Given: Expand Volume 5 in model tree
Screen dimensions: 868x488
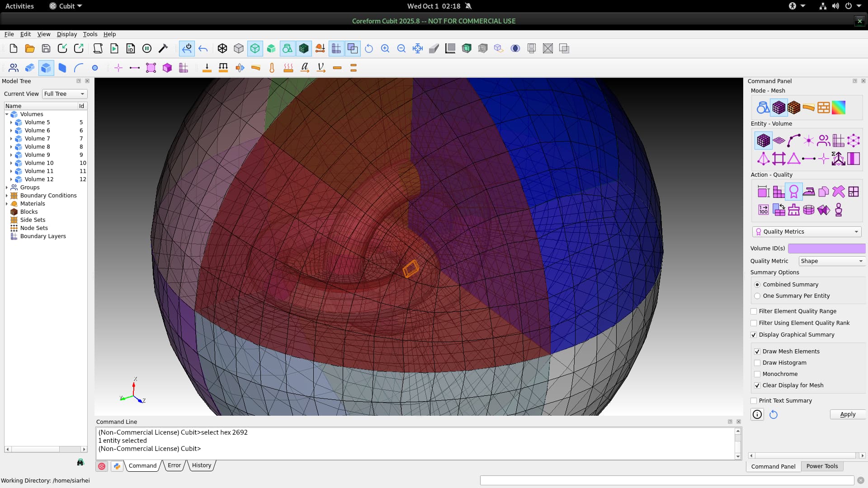Looking at the screenshot, I should [11, 122].
